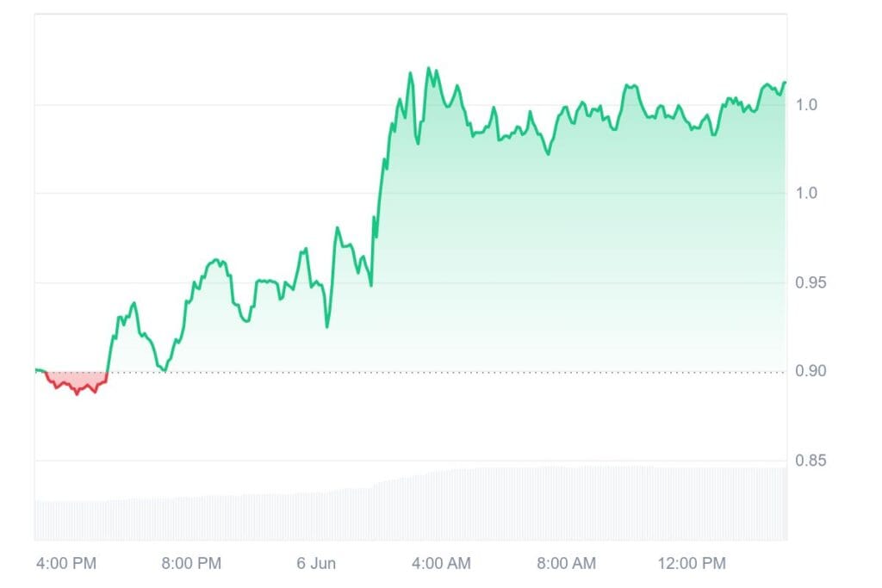
Task: Click the sharp dip just after 6 Jun
Action: (326, 326)
